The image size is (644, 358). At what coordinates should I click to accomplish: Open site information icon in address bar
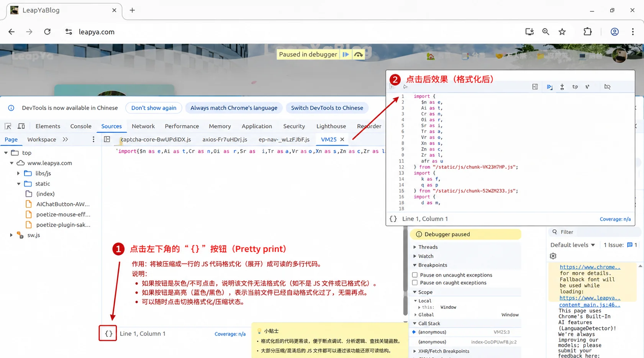69,32
